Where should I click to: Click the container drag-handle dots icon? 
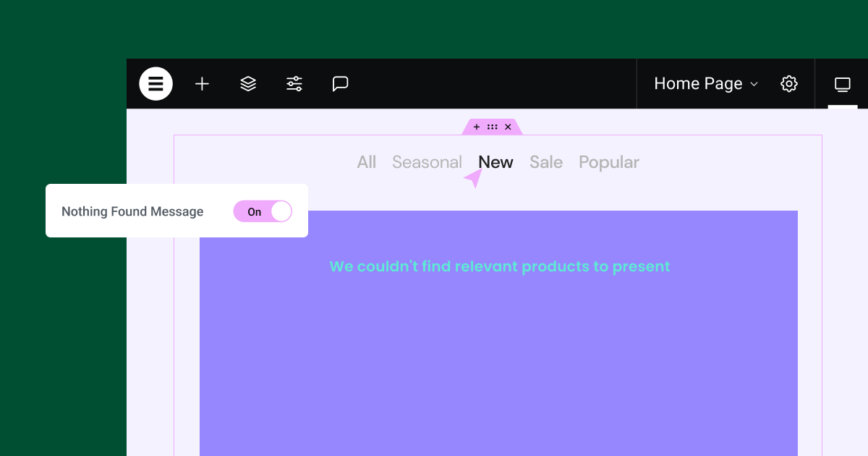coord(493,127)
